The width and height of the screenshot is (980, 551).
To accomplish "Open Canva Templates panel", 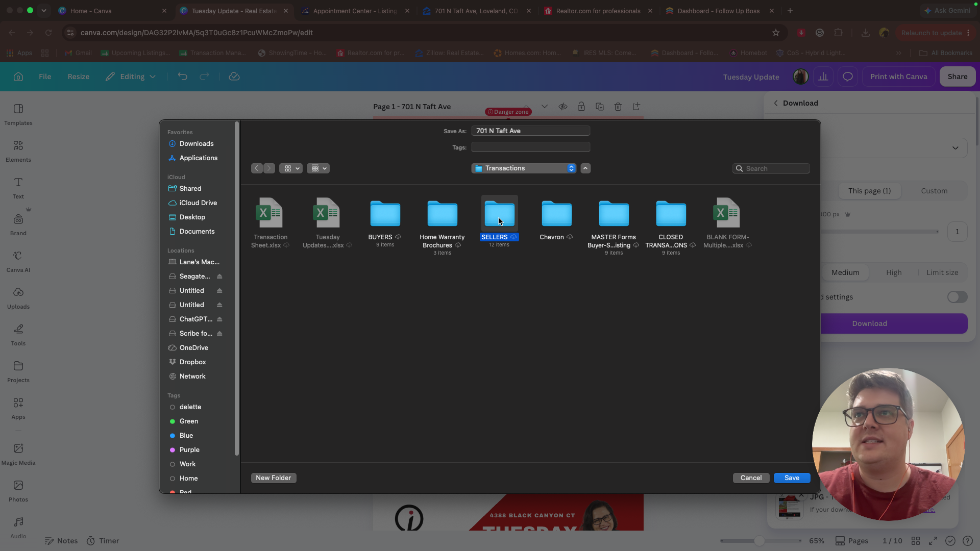I will click(x=18, y=114).
